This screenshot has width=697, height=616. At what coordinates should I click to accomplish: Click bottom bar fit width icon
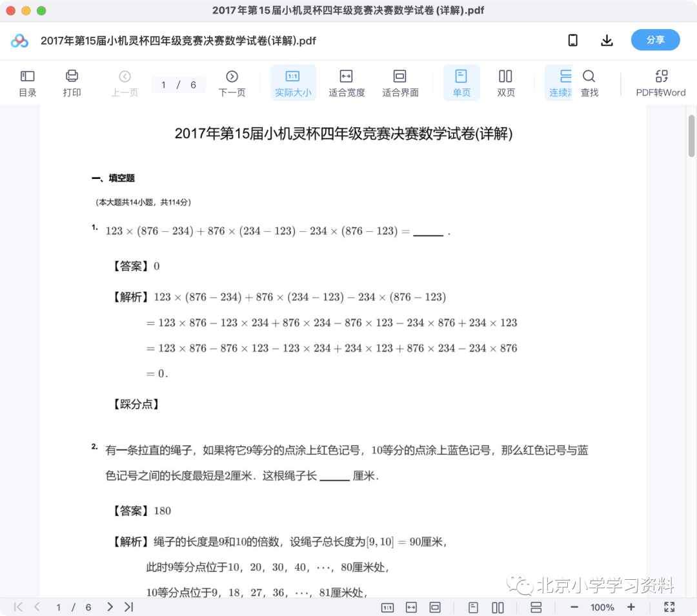(x=411, y=608)
